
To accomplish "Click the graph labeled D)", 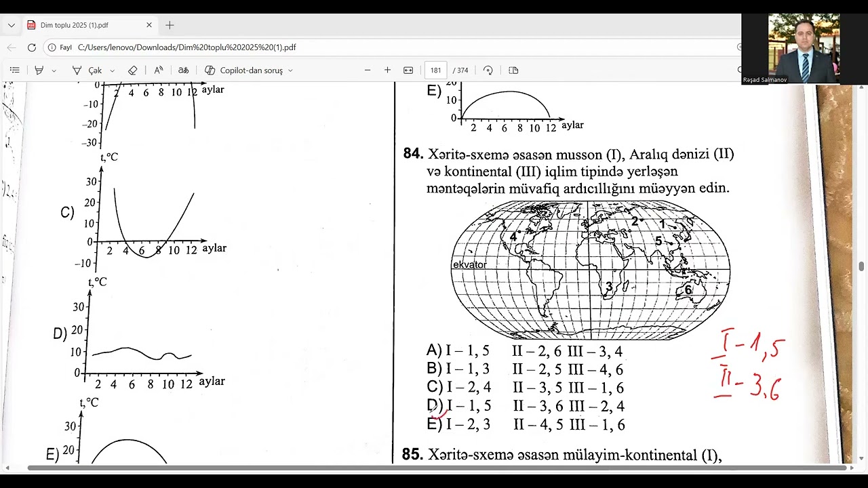I will (x=139, y=332).
